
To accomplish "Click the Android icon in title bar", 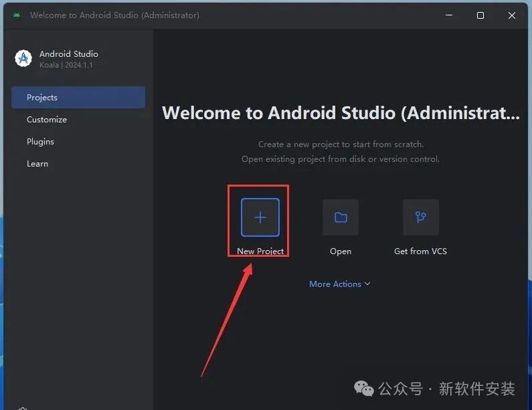I will 17,15.
